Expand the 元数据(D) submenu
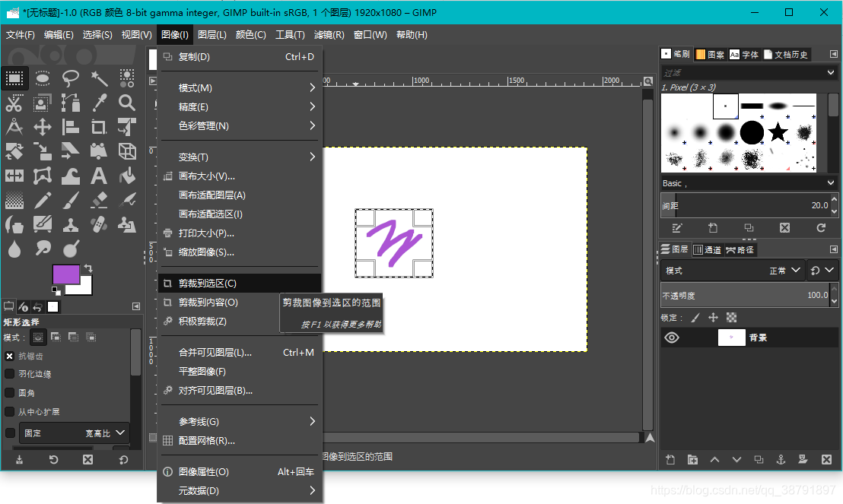Viewport: 843px width, 504px height. pyautogui.click(x=240, y=490)
